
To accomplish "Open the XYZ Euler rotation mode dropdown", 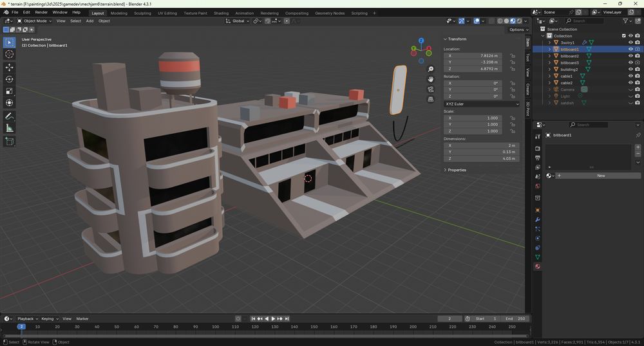I will [481, 104].
